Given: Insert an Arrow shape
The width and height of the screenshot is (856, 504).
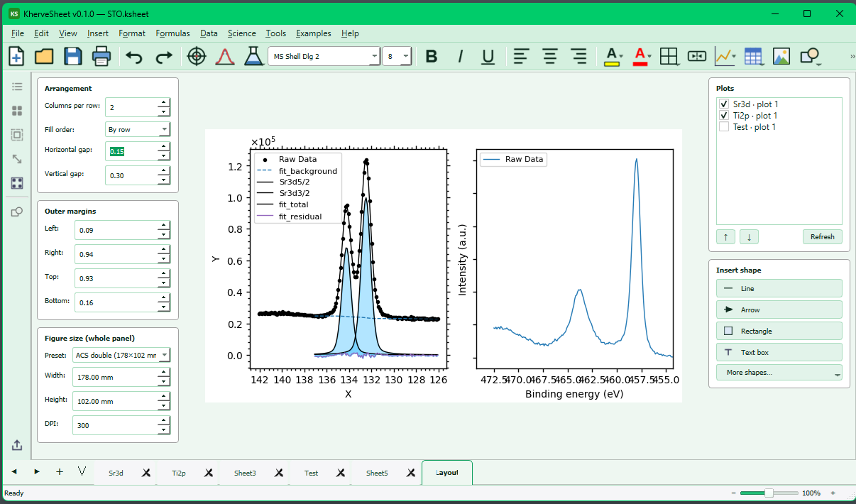Looking at the screenshot, I should pos(779,309).
